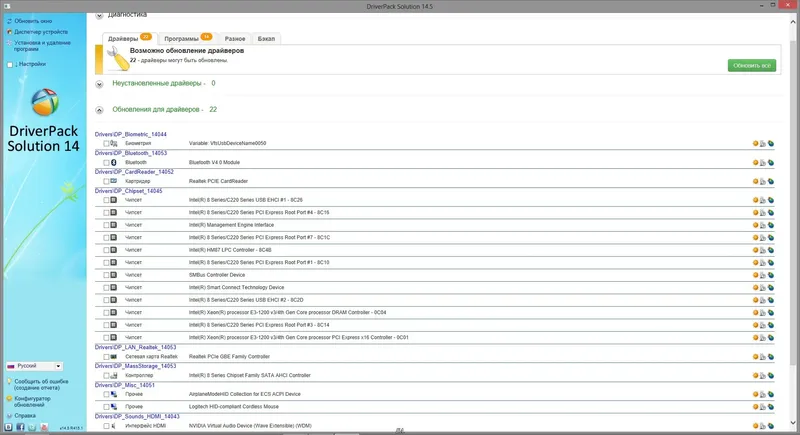Open Диспетчер устройств link
The width and height of the screenshot is (800, 435).
(41, 32)
